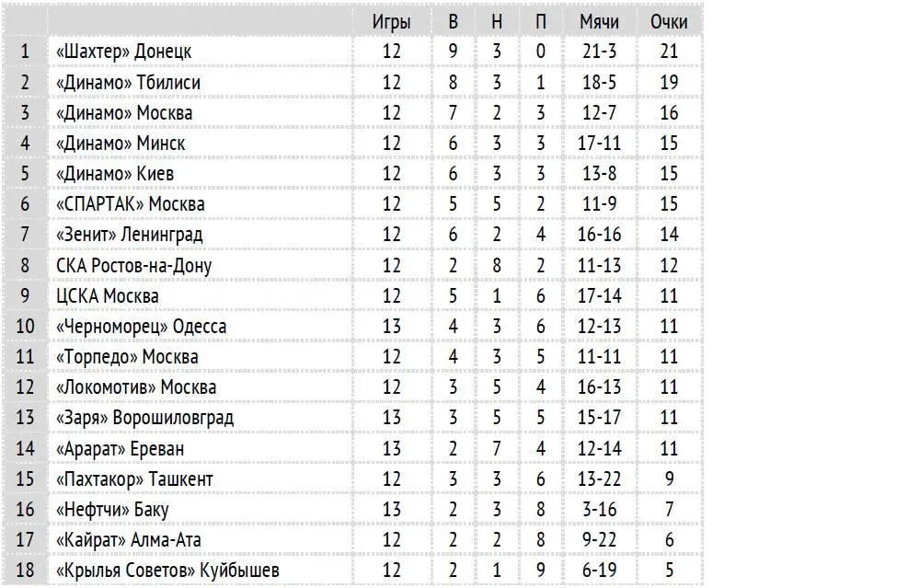This screenshot has width=920, height=588.
Task: Select СКА Ростов-на-Дону row
Action: tap(352, 265)
